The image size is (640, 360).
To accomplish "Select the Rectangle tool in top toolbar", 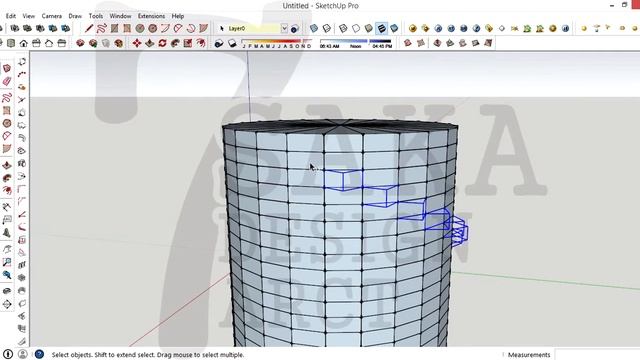I will pos(114,29).
